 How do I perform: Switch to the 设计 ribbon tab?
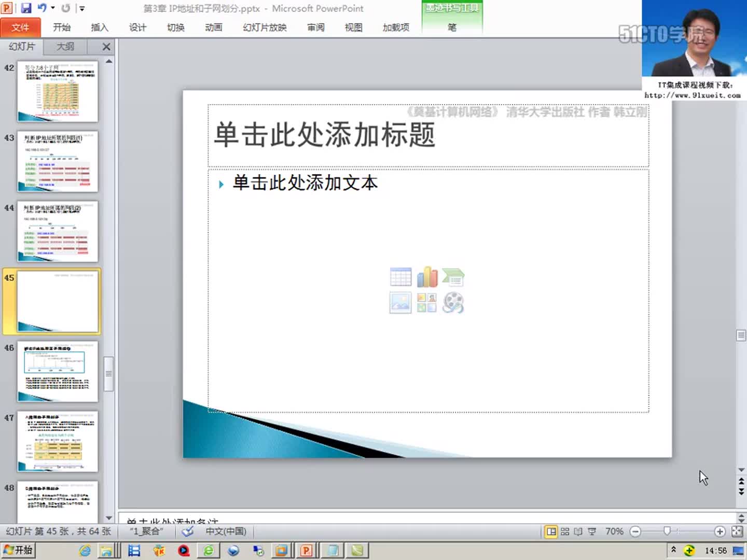(x=137, y=27)
